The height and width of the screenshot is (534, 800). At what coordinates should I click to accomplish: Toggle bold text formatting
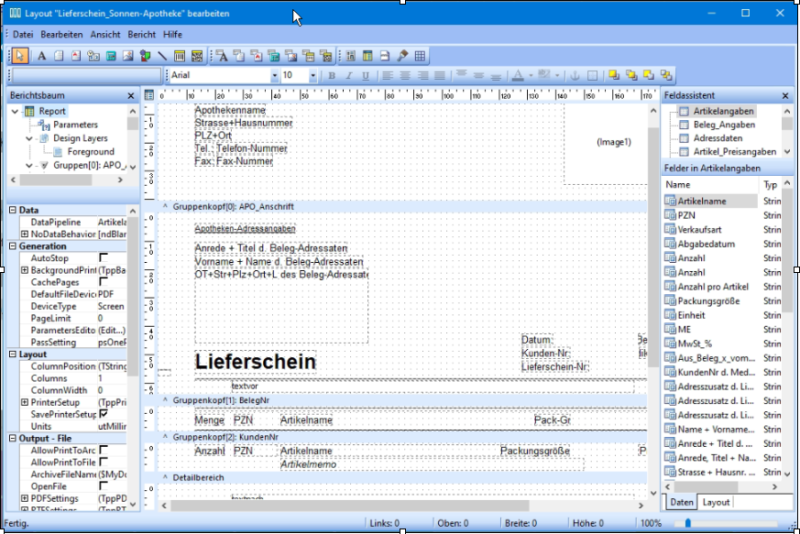333,76
